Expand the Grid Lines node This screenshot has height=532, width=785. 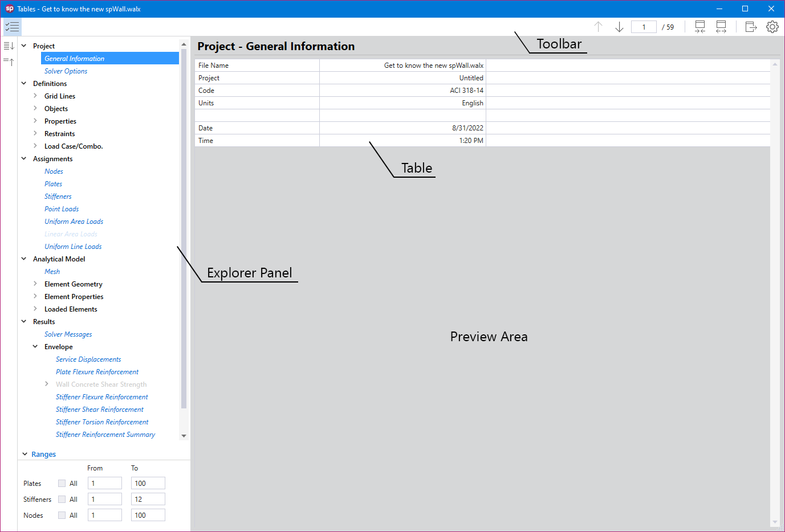[35, 96]
